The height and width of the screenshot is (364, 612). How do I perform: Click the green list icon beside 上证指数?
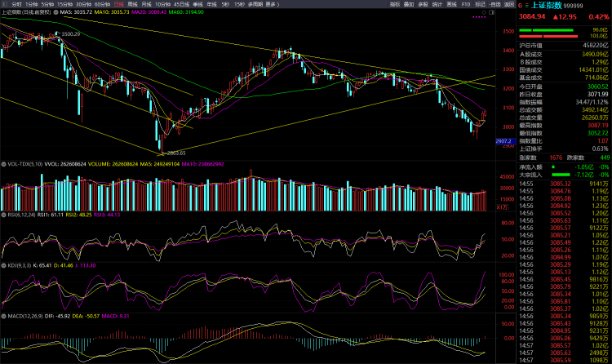click(x=527, y=6)
